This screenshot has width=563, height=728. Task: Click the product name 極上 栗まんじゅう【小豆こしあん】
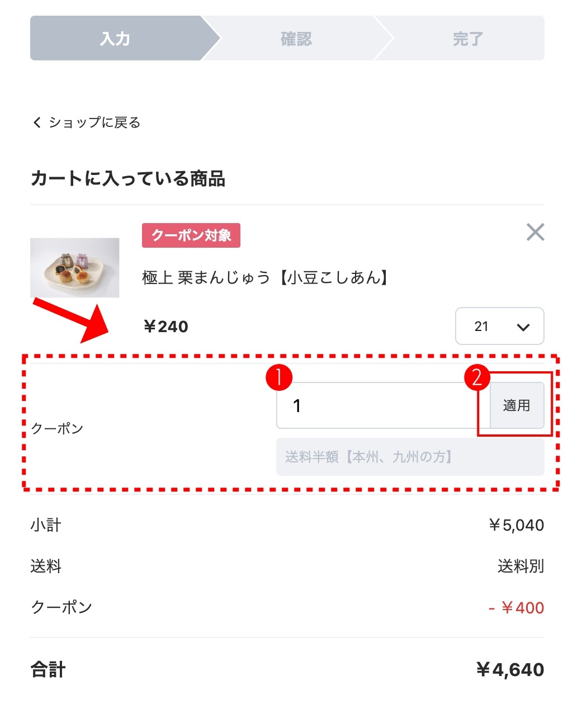click(267, 277)
